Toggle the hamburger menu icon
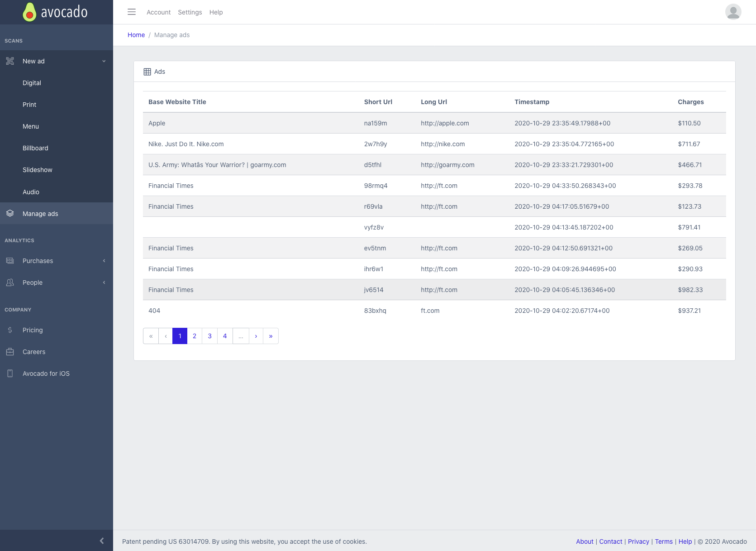Image resolution: width=756 pixels, height=551 pixels. (132, 12)
